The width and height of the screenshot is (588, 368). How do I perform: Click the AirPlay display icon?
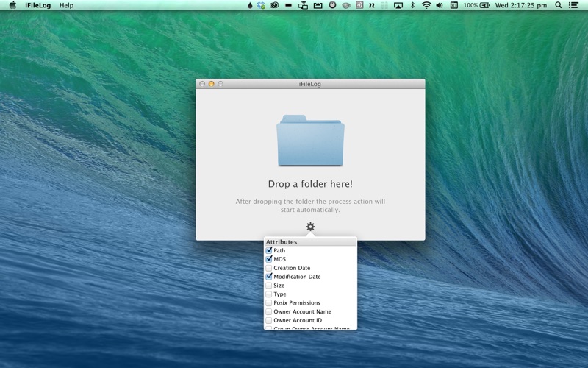(x=398, y=5)
